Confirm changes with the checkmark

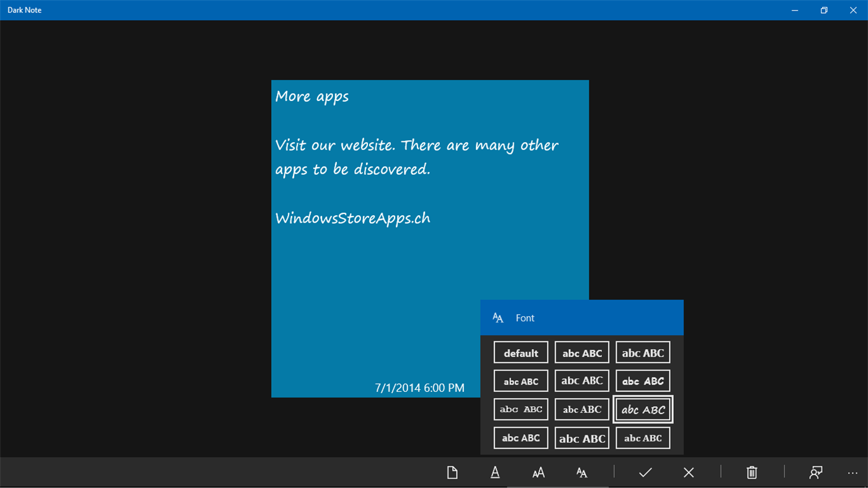point(645,472)
